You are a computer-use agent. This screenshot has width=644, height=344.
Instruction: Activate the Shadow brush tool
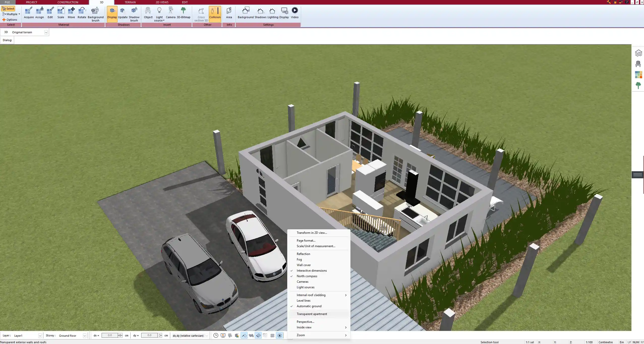(134, 13)
